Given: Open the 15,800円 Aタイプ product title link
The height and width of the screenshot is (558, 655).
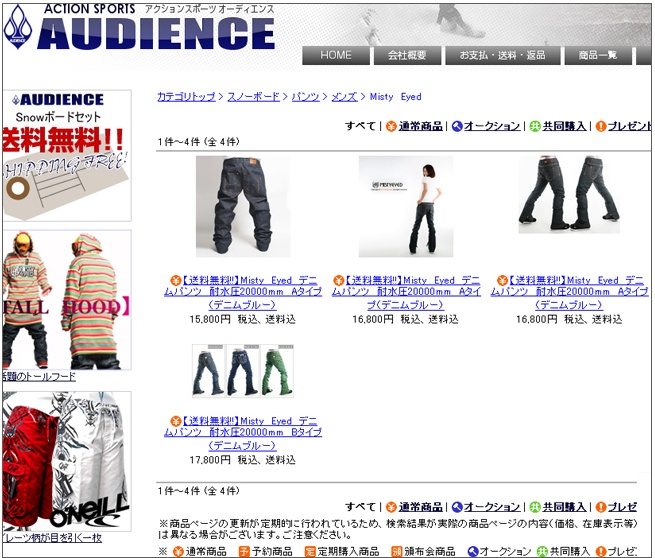Looking at the screenshot, I should [x=243, y=293].
